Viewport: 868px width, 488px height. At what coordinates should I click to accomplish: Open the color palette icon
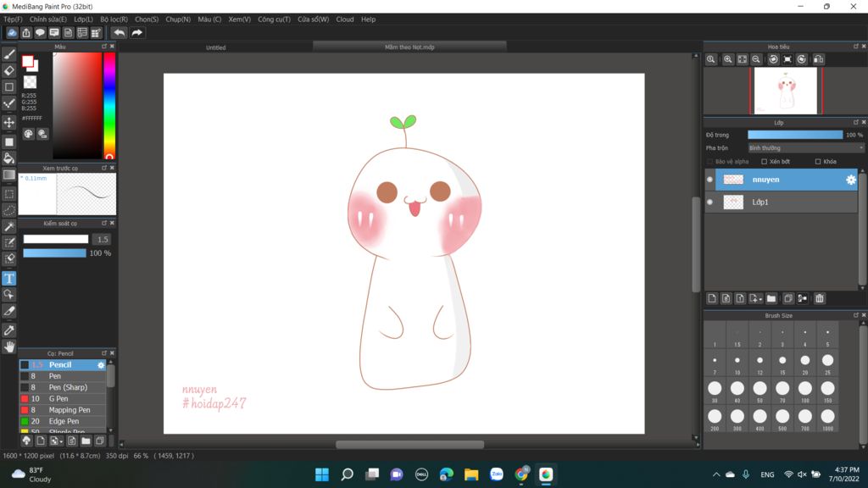[x=28, y=134]
